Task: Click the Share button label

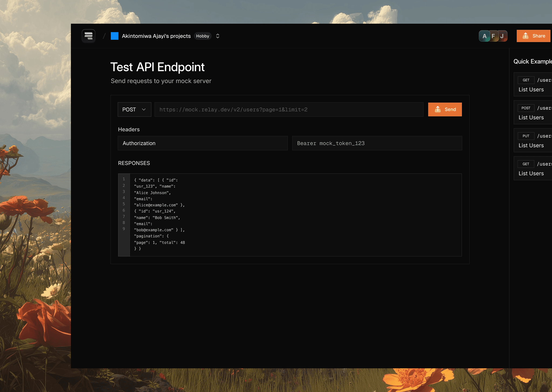Action: tap(539, 36)
